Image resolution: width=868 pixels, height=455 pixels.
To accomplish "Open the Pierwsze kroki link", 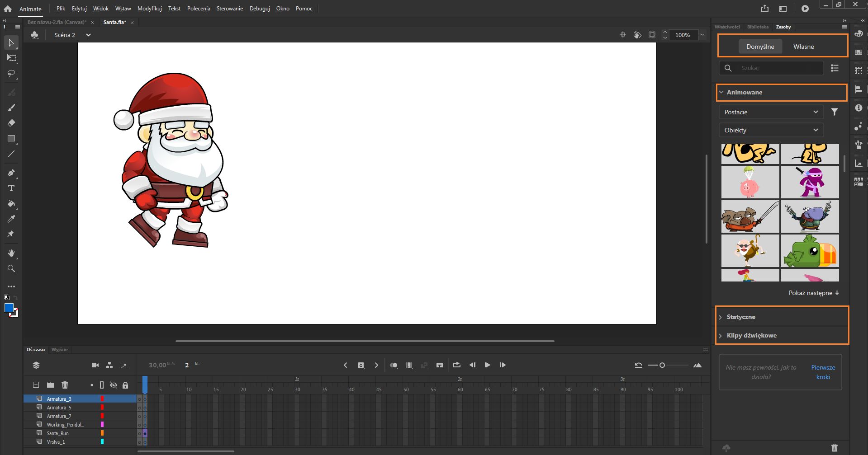I will 823,372.
